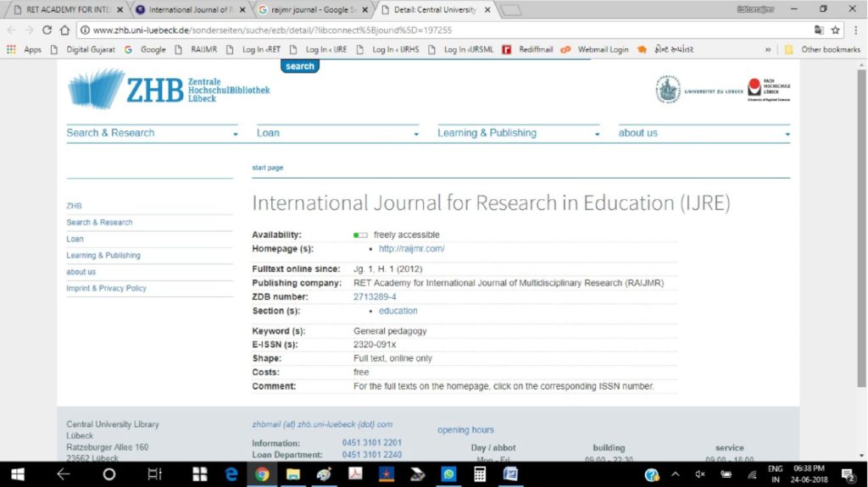Open the battery status tray icon
Image resolution: width=868 pixels, height=487 pixels.
(x=726, y=474)
